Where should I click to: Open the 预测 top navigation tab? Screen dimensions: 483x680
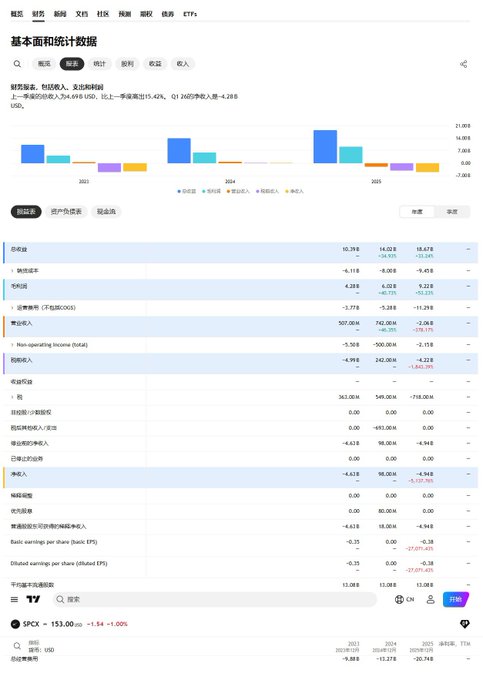tap(124, 14)
